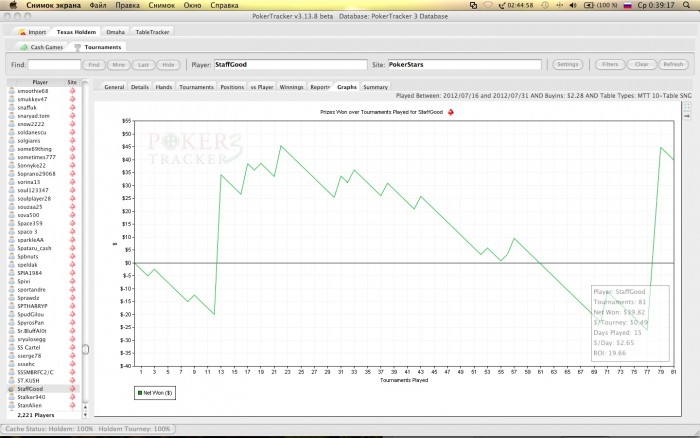Click the player list scrollbar thumb

(86, 349)
